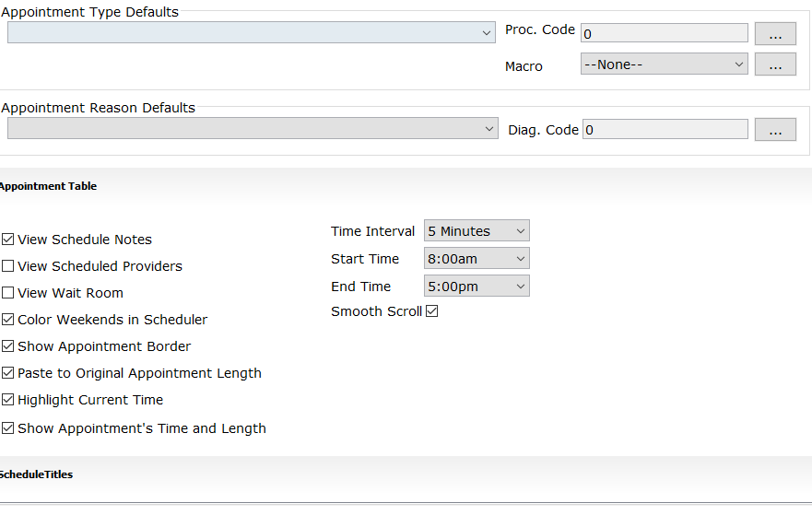Toggle Show Appointment Border checkbox
The image size is (812, 515).
pos(8,346)
